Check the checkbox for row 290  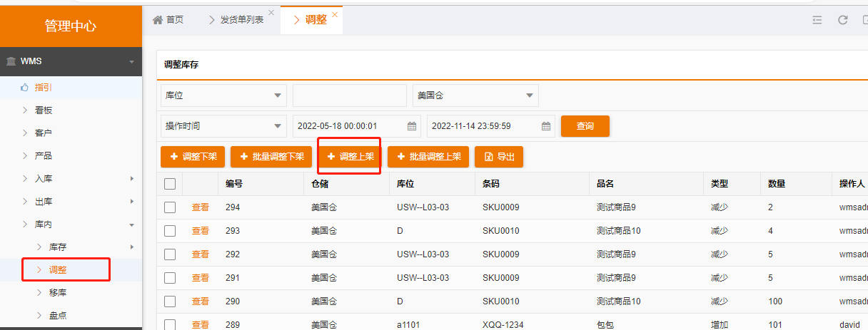pos(170,301)
